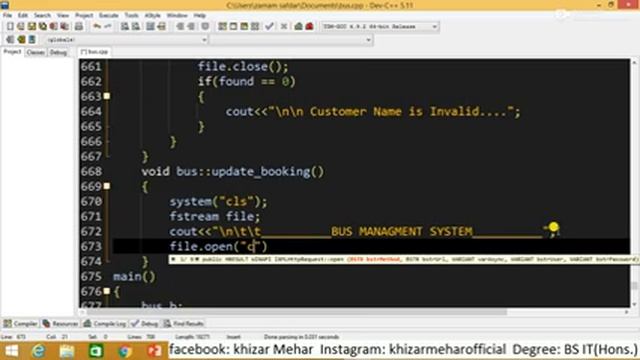Screen dimensions: 640x360
Task: Open the File menu
Action: (x=7, y=15)
